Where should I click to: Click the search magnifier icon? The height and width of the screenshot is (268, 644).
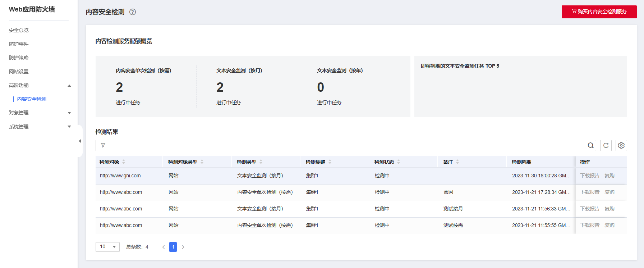click(590, 145)
